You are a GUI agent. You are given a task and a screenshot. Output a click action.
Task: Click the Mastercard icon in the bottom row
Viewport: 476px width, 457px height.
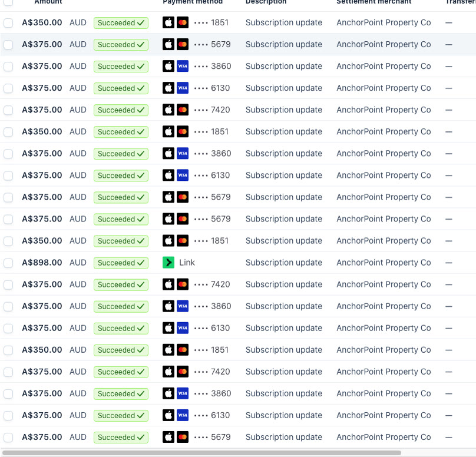[x=183, y=437]
